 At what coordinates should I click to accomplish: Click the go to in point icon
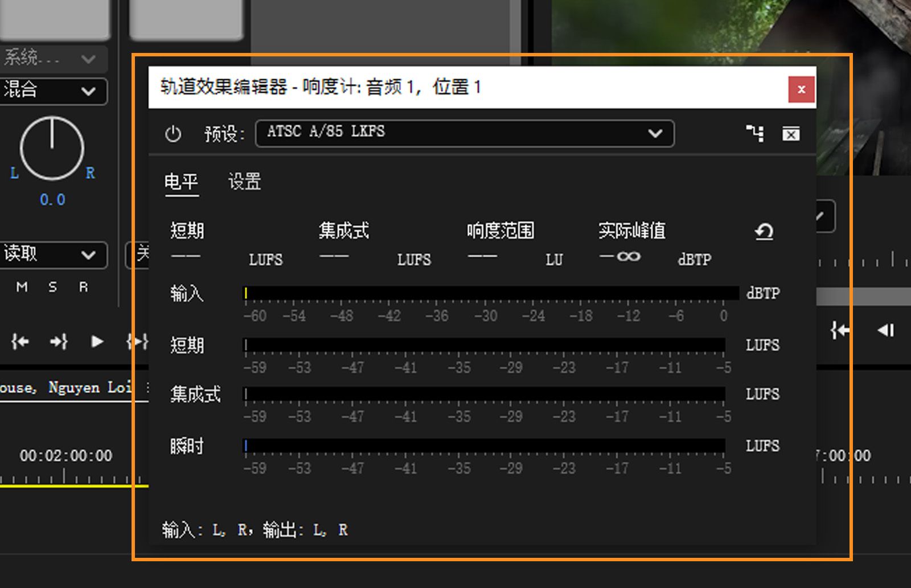tap(20, 341)
